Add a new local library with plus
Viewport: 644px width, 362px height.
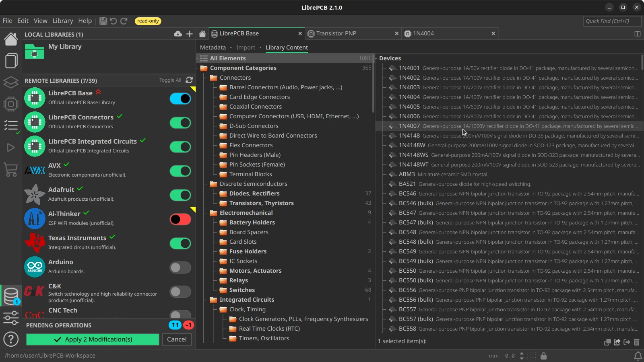click(189, 34)
